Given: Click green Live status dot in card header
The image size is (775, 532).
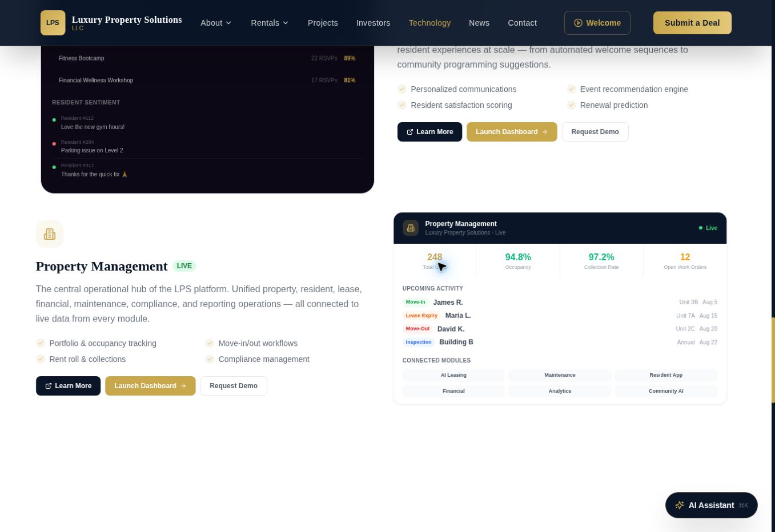Looking at the screenshot, I should click(701, 228).
